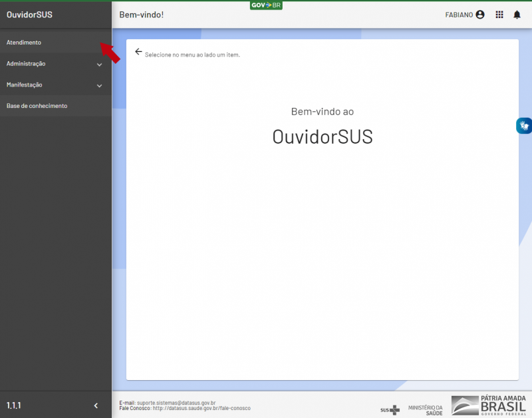Click the gov.br logo in the header
532x418 pixels.
pyautogui.click(x=266, y=5)
